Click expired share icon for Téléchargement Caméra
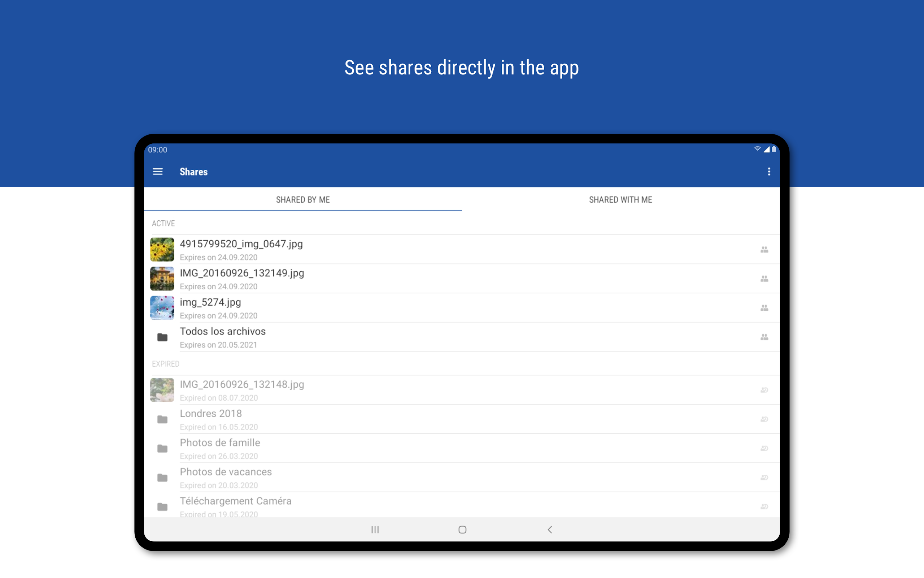This screenshot has height=578, width=924. [764, 506]
